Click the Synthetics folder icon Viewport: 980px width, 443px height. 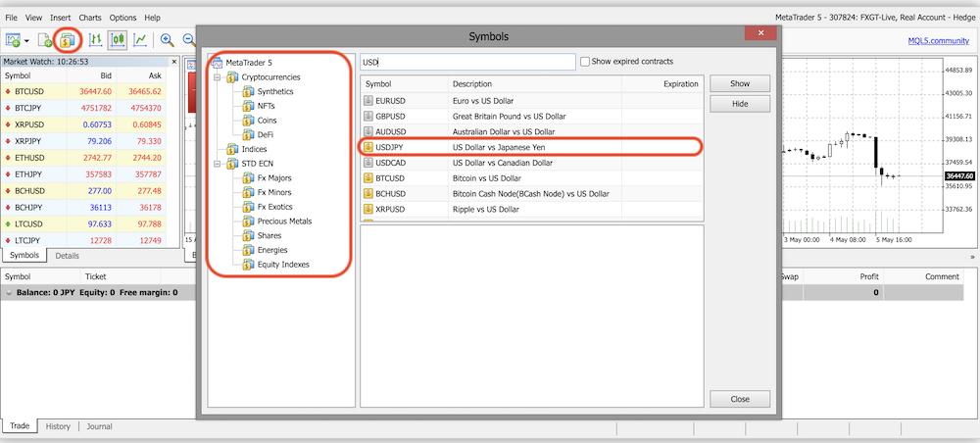click(x=248, y=91)
